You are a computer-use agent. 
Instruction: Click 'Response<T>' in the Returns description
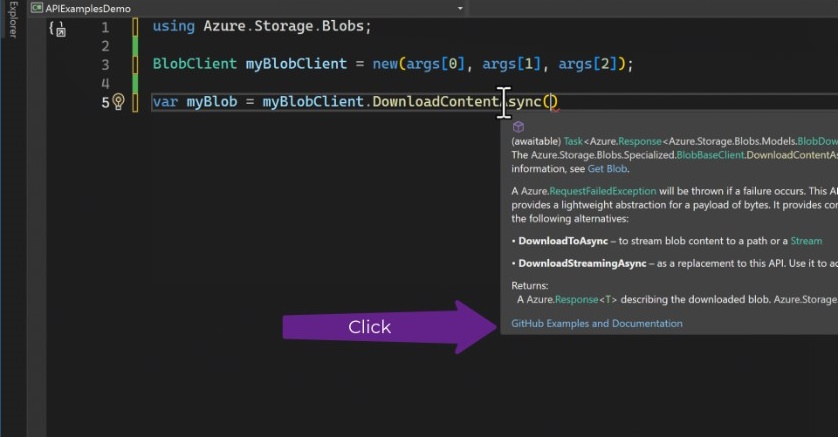click(586, 300)
